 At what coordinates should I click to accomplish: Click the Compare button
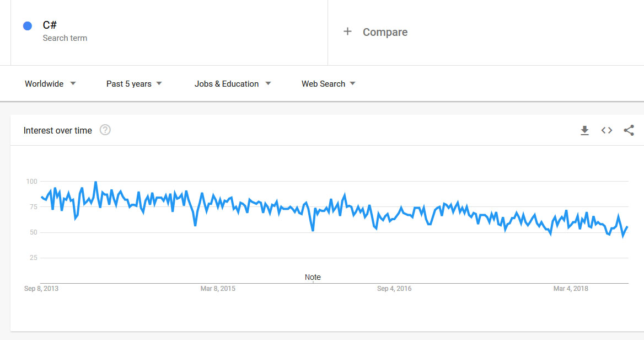pos(385,32)
